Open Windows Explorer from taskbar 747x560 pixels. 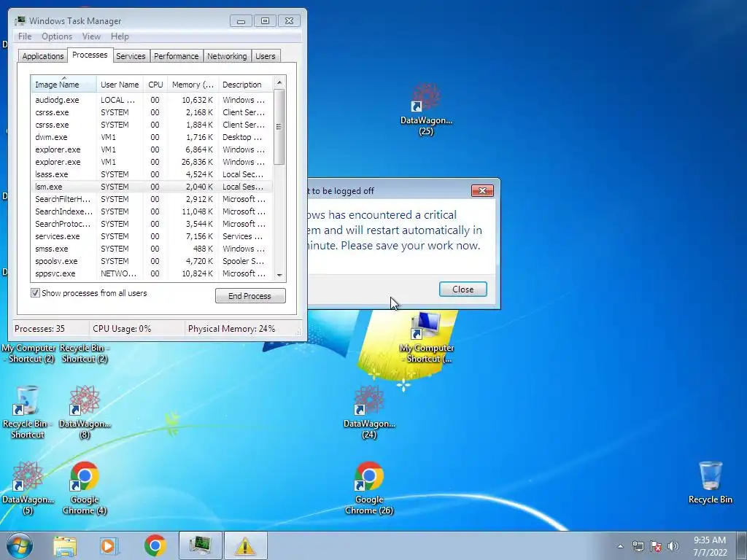click(x=65, y=545)
